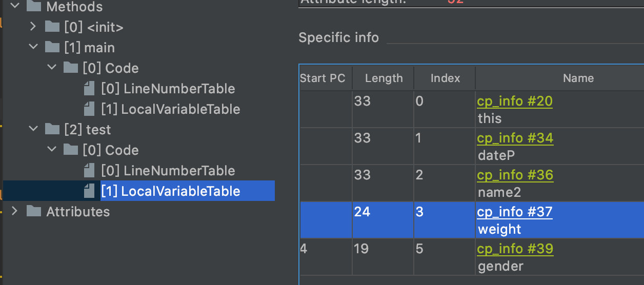Click main's Code folder icon

pyautogui.click(x=71, y=68)
